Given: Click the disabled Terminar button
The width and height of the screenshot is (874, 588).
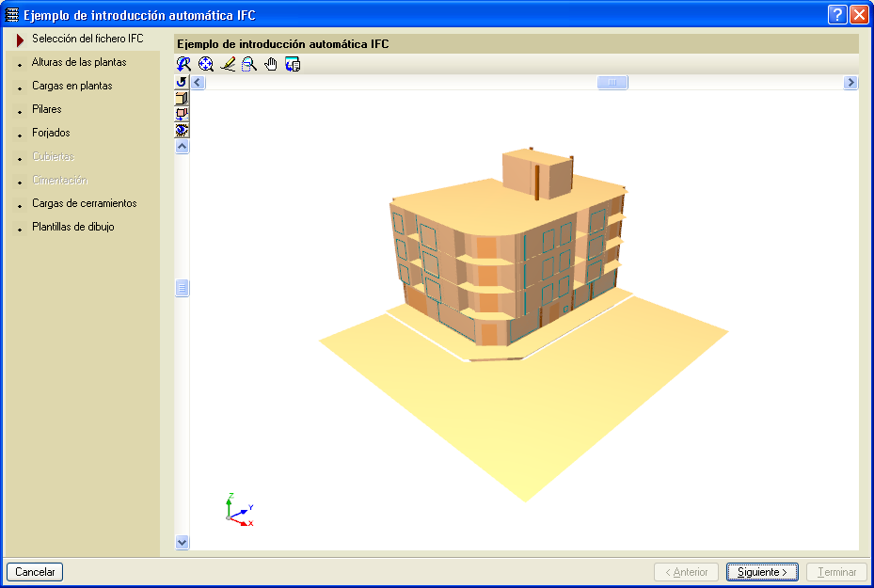Looking at the screenshot, I should click(x=836, y=572).
